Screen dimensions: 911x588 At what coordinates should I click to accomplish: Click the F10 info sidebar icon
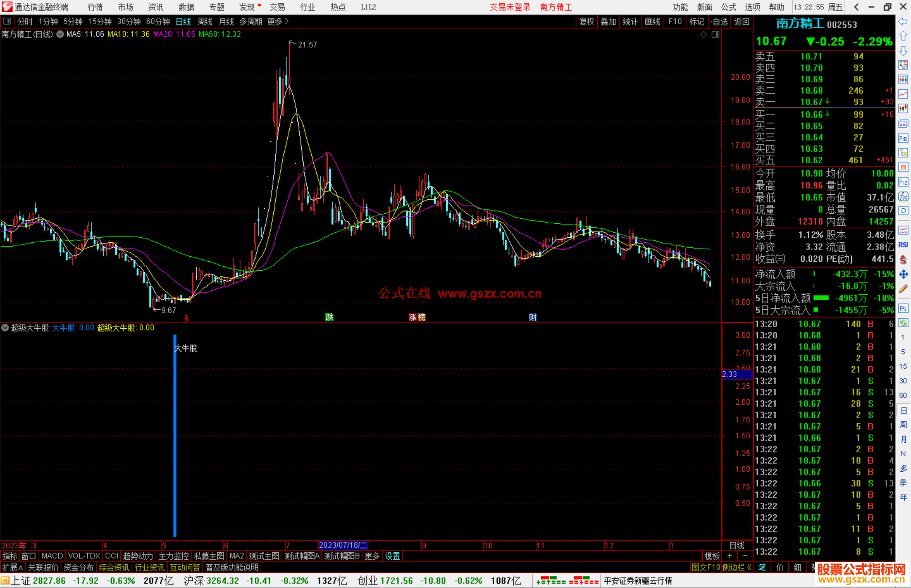(x=903, y=138)
